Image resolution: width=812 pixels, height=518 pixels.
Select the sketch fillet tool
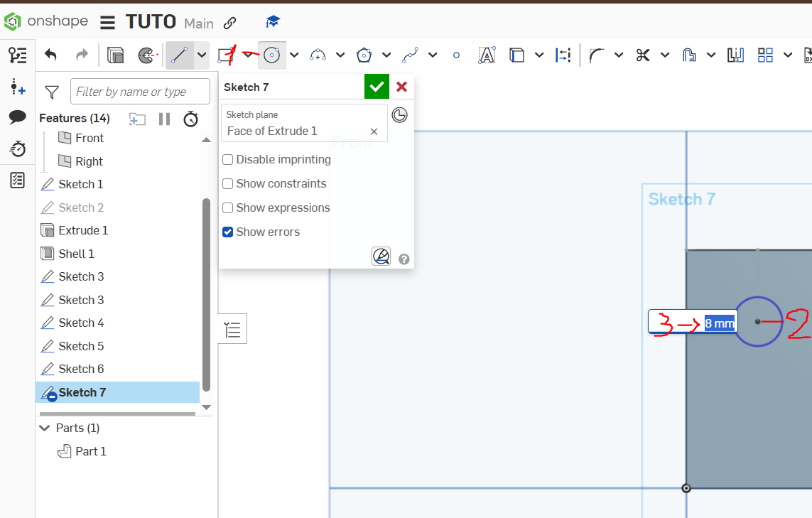click(596, 55)
